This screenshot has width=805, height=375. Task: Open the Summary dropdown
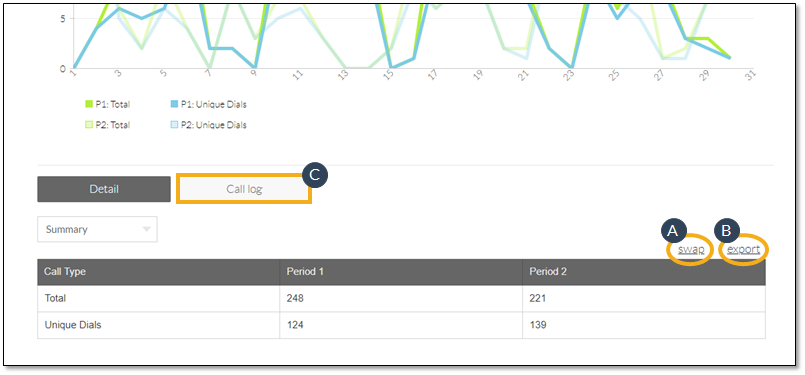pyautogui.click(x=98, y=229)
